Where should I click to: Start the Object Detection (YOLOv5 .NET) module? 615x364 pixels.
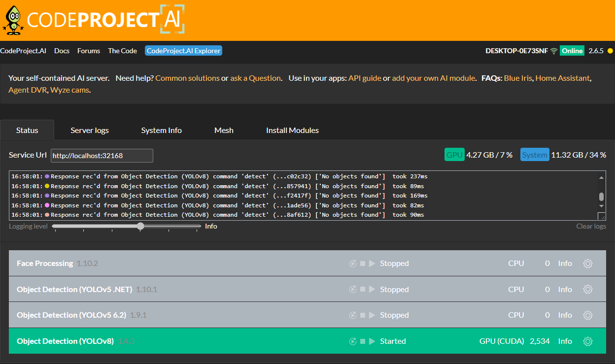[372, 290]
